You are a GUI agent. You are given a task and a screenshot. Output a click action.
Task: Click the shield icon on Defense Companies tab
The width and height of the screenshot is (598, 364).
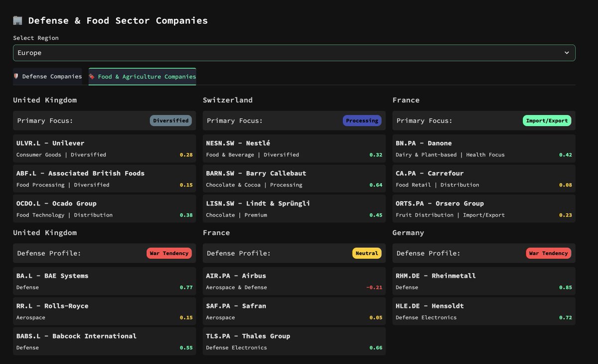point(16,76)
